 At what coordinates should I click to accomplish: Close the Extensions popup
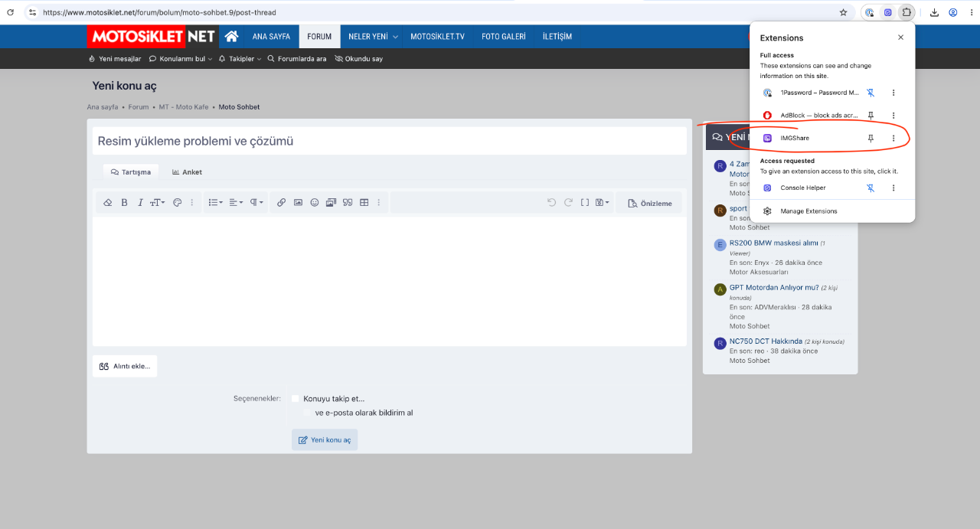pyautogui.click(x=900, y=38)
